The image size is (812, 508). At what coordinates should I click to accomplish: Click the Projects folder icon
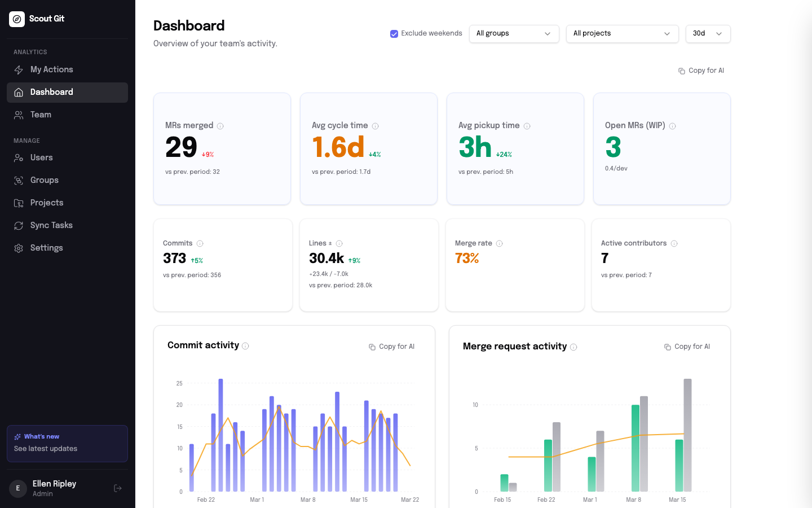coord(19,203)
